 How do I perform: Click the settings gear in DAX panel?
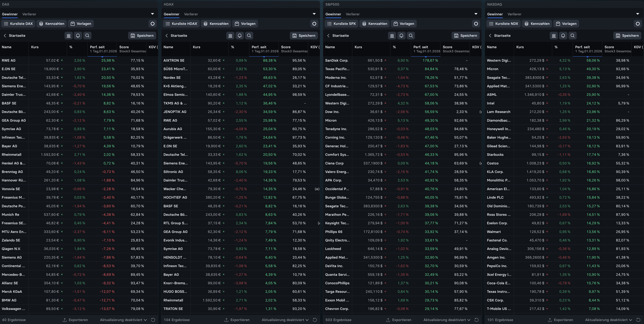(x=152, y=24)
